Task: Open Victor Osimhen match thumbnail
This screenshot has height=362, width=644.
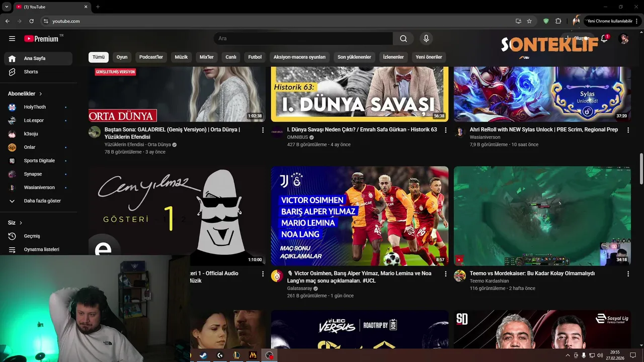Action: pyautogui.click(x=360, y=216)
